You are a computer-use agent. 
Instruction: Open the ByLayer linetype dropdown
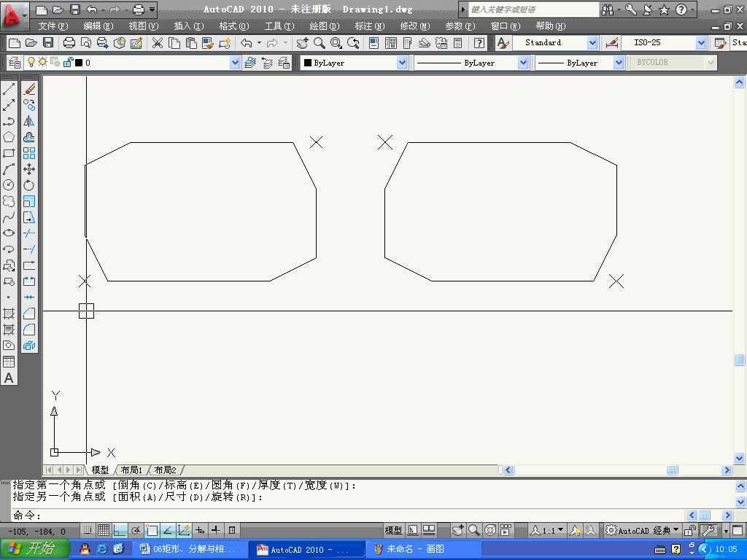pos(523,63)
